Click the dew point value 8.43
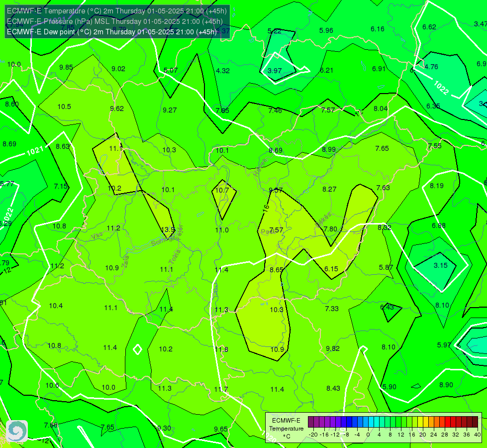Screen dimensions: 487x448 click(x=333, y=388)
